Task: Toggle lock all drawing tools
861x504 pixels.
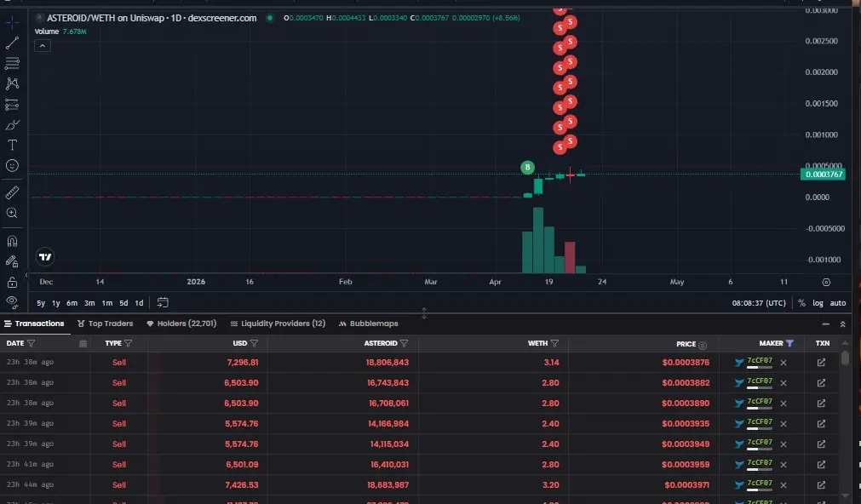Action: 12,282
